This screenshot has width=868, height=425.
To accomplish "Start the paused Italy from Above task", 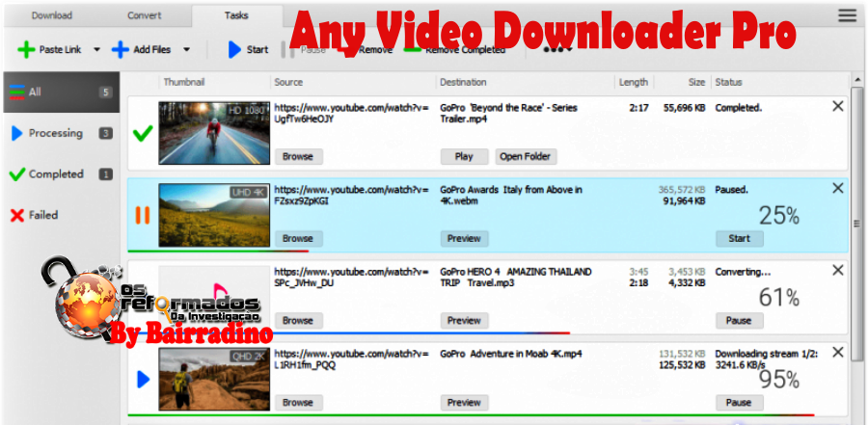I will pos(739,238).
